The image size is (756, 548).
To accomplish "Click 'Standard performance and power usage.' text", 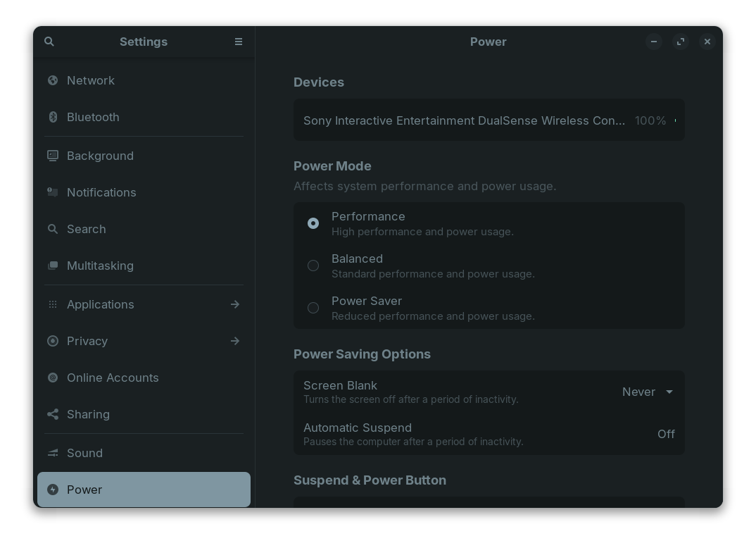I will point(433,274).
